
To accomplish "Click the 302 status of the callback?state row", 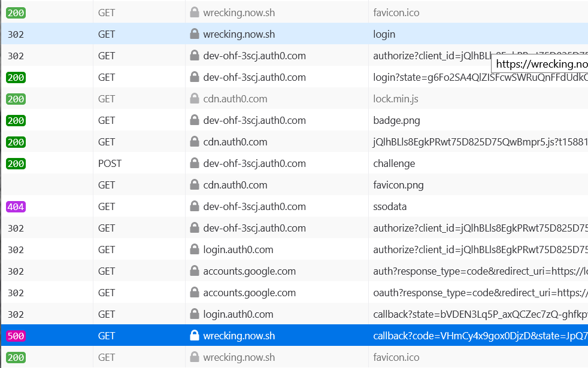I will (x=16, y=314).
